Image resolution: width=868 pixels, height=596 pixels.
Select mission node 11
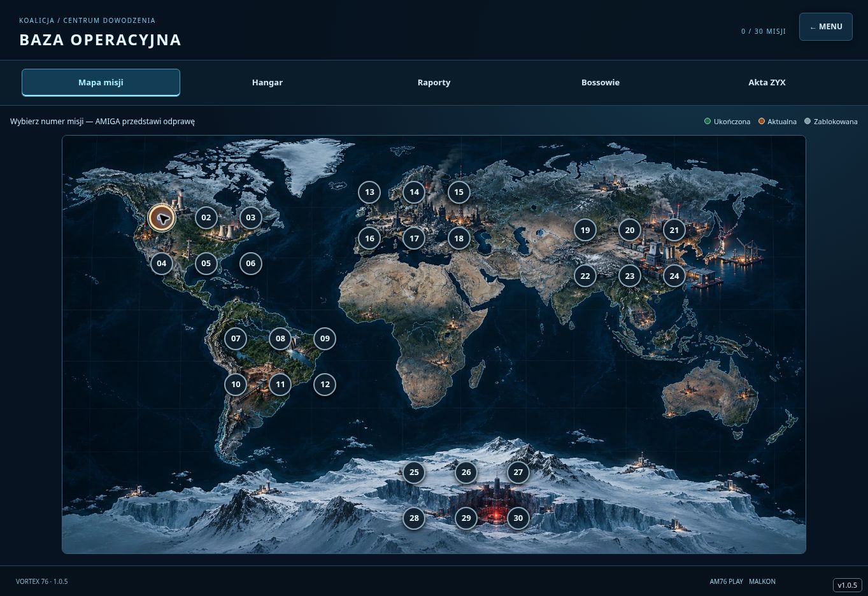(x=280, y=385)
